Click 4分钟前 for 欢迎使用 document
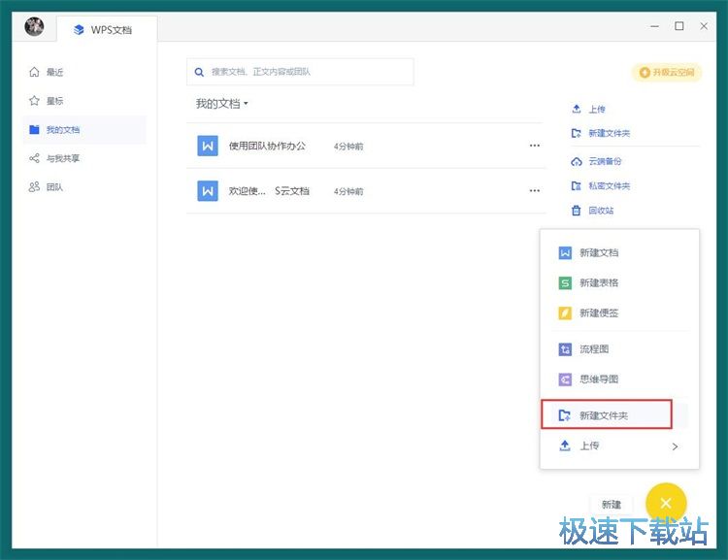728x560 pixels. tap(348, 191)
